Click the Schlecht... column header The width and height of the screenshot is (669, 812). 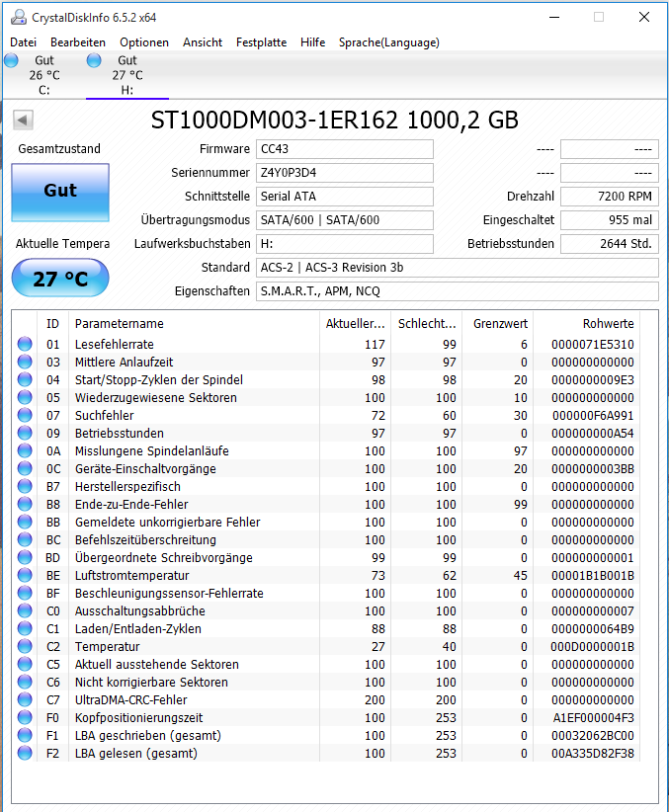pos(427,324)
